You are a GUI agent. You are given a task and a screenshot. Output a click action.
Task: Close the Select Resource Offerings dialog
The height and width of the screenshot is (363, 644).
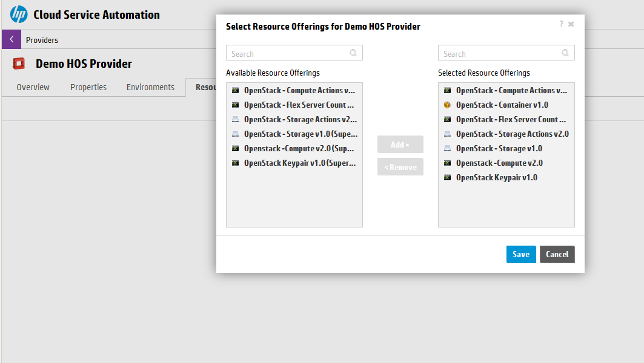[571, 24]
